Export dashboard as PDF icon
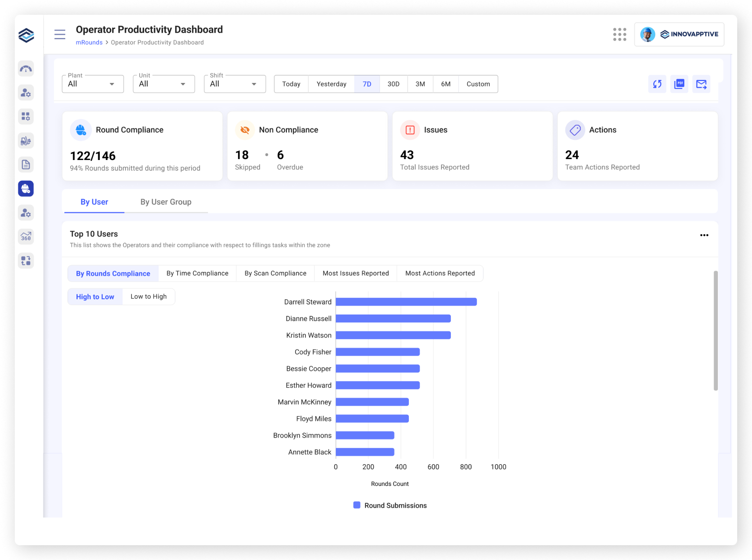The height and width of the screenshot is (560, 752). tap(679, 84)
